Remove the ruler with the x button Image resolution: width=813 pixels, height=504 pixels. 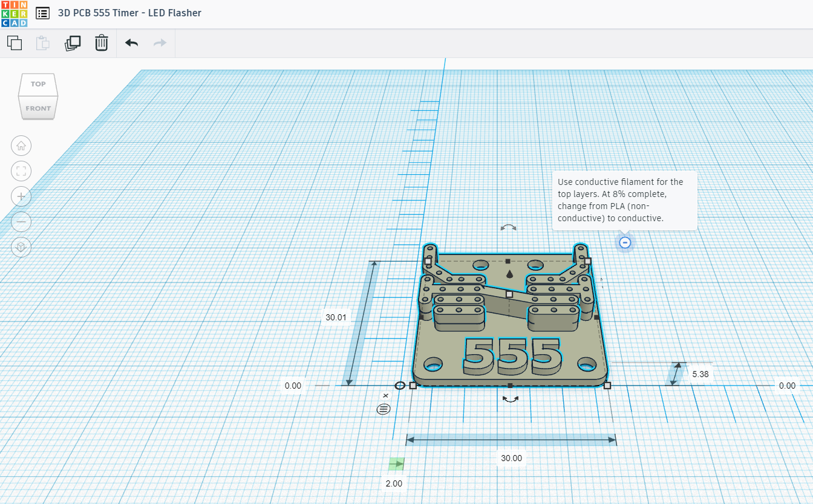pyautogui.click(x=385, y=395)
